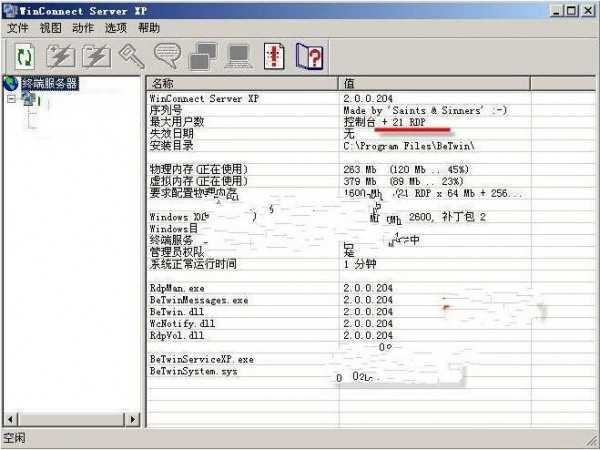Open the 动作 menu
This screenshot has height=450, width=600.
(83, 28)
